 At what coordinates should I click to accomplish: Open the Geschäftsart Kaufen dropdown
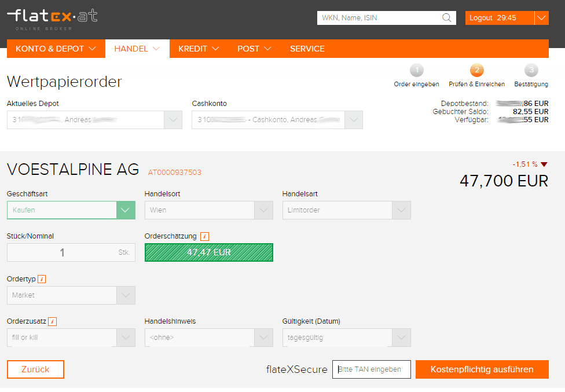pyautogui.click(x=71, y=210)
